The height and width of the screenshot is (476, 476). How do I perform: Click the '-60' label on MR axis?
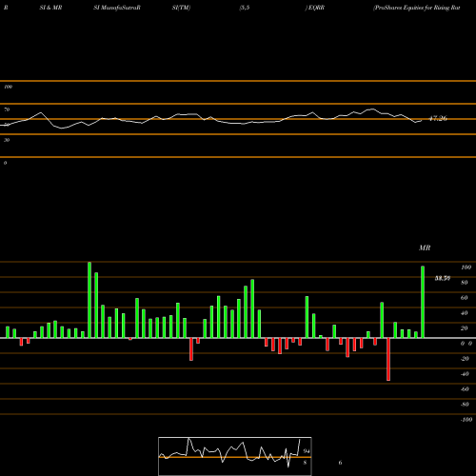pos(465,389)
